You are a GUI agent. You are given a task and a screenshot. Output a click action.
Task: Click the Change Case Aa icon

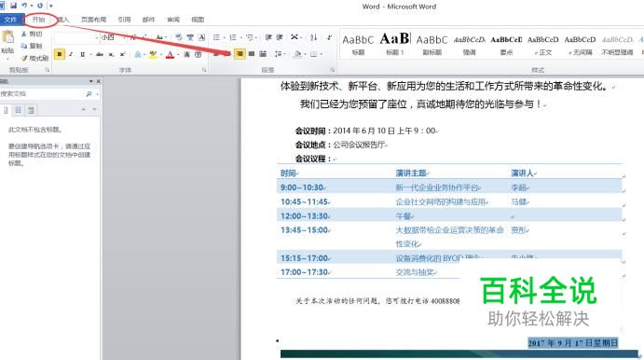coord(159,37)
